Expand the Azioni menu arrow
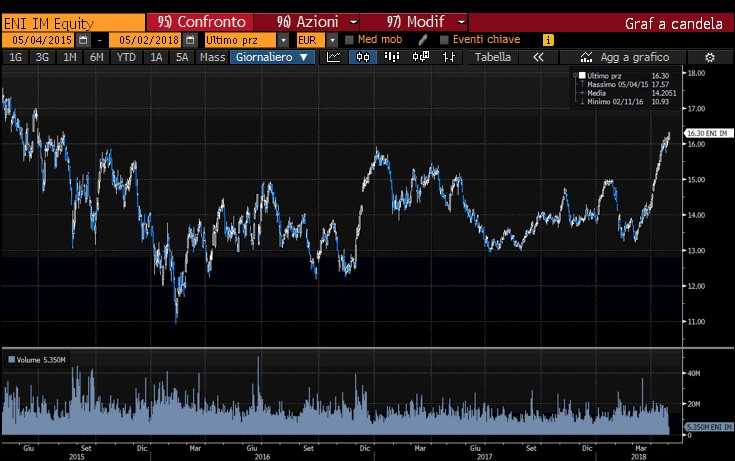The width and height of the screenshot is (735, 461). (x=354, y=22)
